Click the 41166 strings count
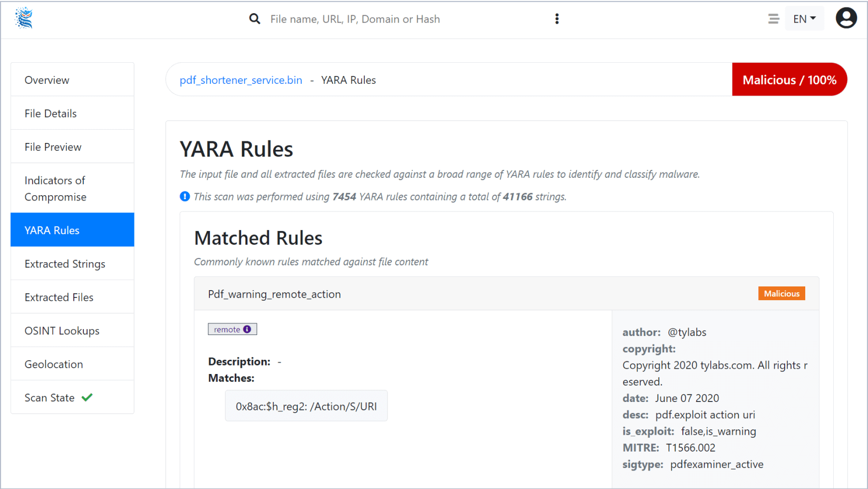The height and width of the screenshot is (489, 868). coord(518,197)
